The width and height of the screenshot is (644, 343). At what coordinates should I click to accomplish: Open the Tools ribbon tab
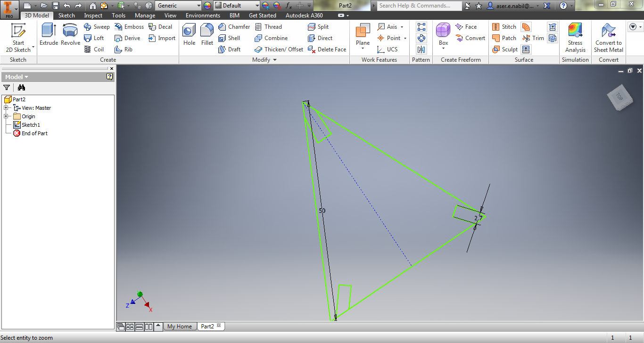pos(119,16)
